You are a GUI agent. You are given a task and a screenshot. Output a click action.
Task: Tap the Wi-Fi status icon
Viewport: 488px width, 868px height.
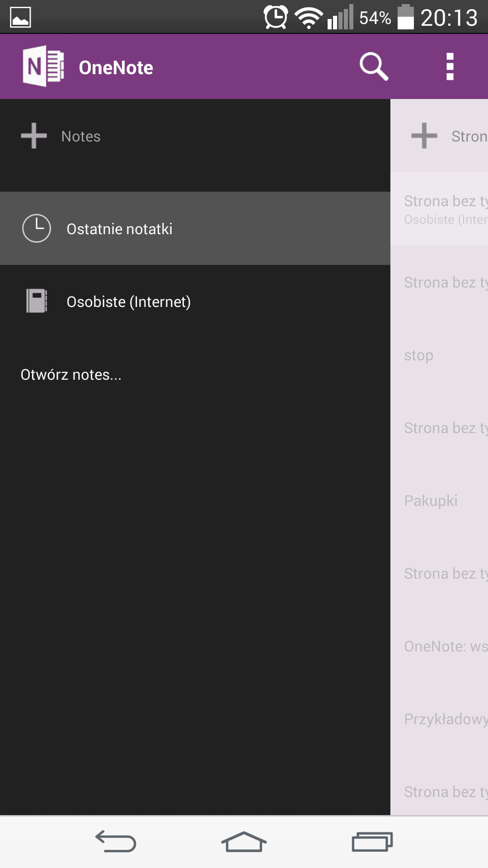(x=309, y=18)
